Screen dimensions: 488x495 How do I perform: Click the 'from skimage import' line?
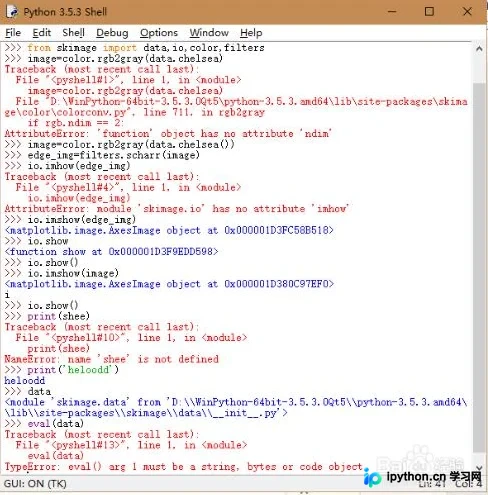pyautogui.click(x=135, y=48)
